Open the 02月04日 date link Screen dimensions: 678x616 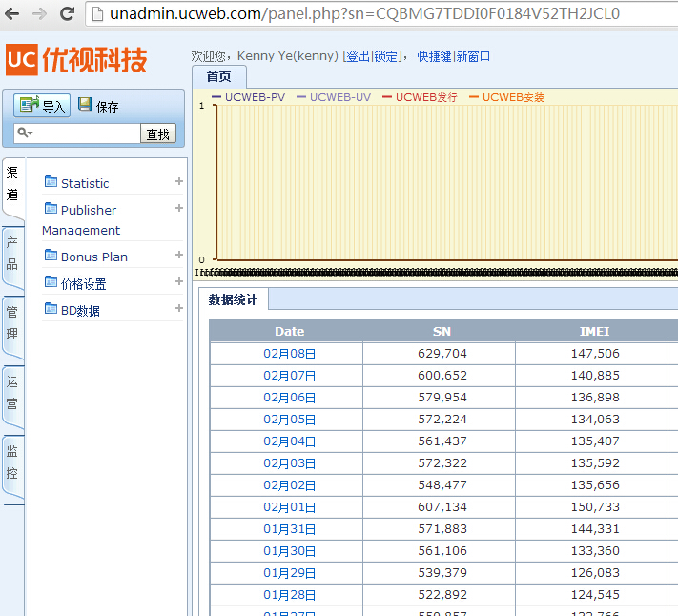tap(290, 441)
